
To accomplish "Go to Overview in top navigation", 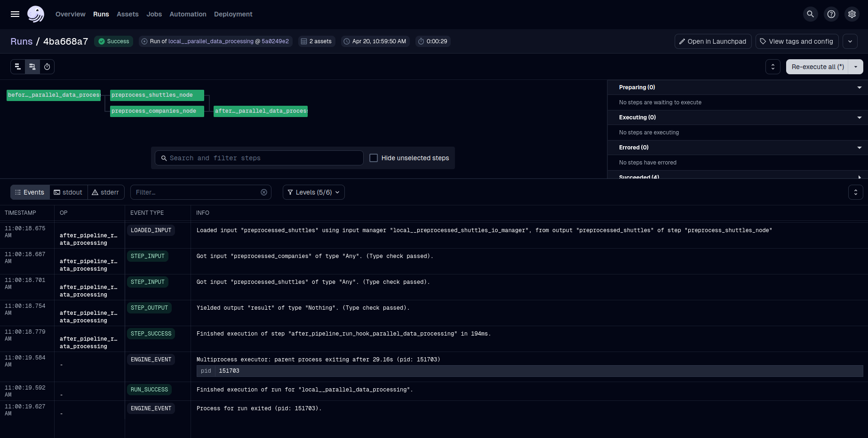I will pos(71,14).
